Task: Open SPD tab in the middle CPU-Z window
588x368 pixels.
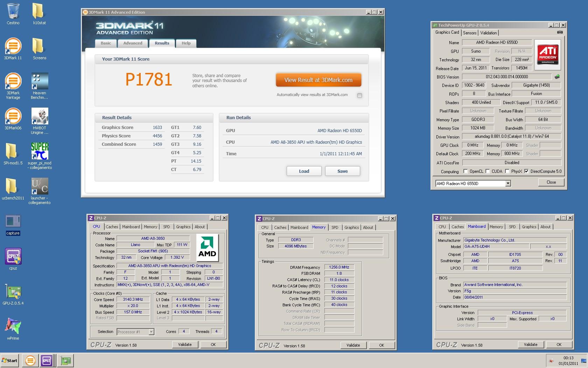Action: pyautogui.click(x=335, y=227)
